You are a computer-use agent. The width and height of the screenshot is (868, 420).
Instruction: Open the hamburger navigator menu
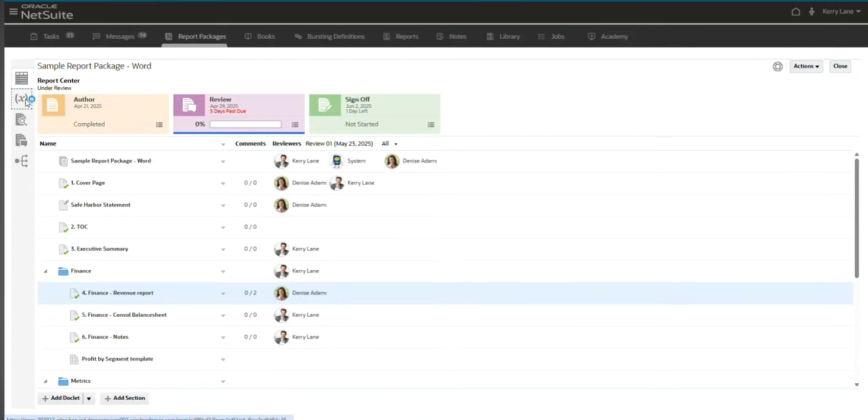(x=13, y=11)
